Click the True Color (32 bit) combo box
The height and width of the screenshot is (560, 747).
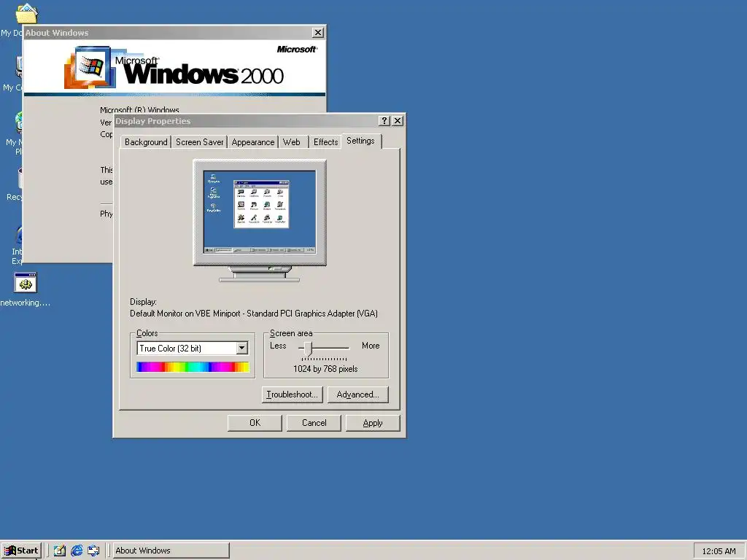[x=193, y=348]
